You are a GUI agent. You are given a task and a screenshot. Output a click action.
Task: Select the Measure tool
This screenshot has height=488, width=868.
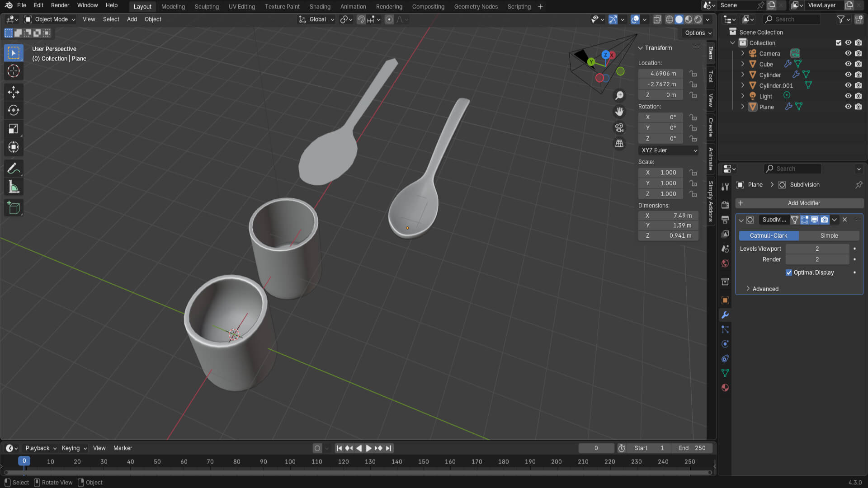pyautogui.click(x=14, y=187)
